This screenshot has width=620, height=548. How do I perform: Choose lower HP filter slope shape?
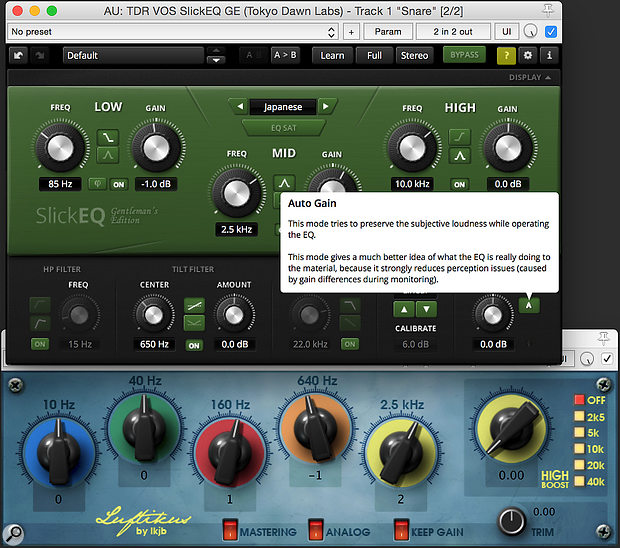pyautogui.click(x=40, y=323)
